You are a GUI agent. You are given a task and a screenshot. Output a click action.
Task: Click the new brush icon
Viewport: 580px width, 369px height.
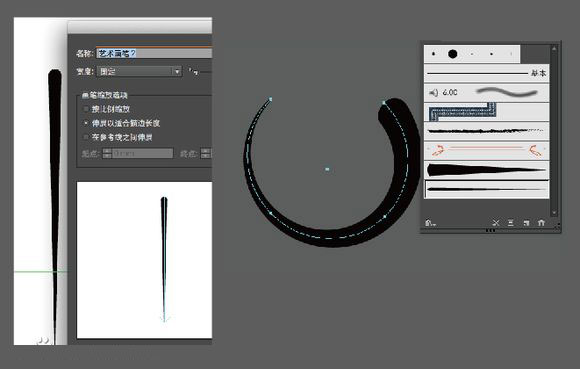[x=526, y=223]
